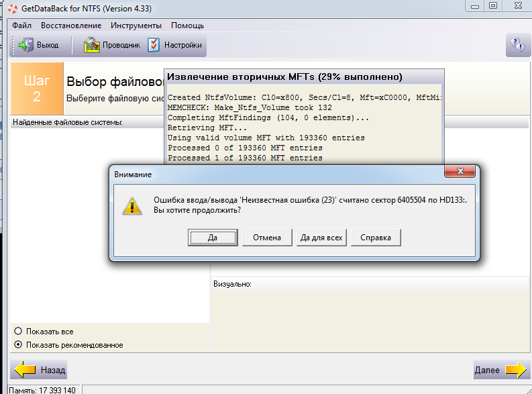
Task: Click log line 'Processed 0 of 193360 MFT entries'
Action: click(x=245, y=148)
